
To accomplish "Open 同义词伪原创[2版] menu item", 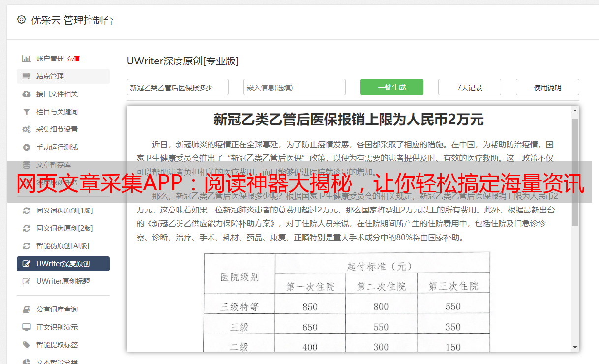I will (x=64, y=228).
